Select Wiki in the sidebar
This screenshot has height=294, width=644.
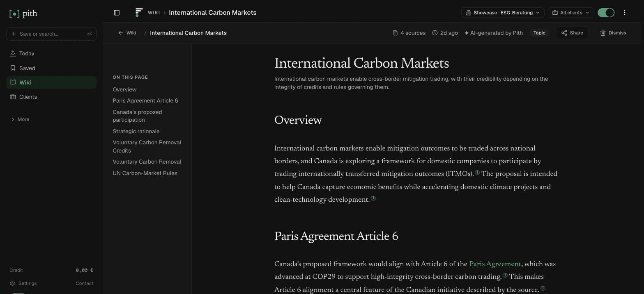(x=51, y=82)
